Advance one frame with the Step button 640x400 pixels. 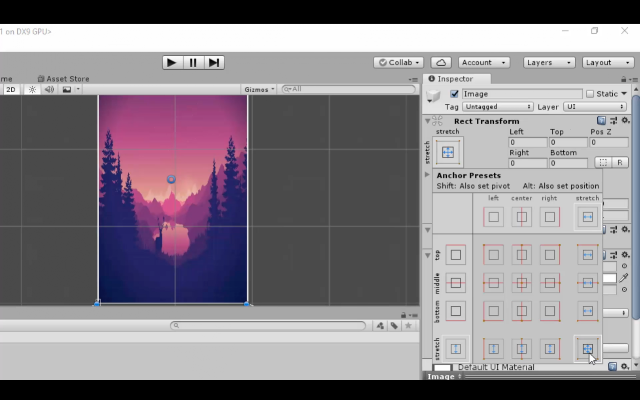tap(214, 62)
